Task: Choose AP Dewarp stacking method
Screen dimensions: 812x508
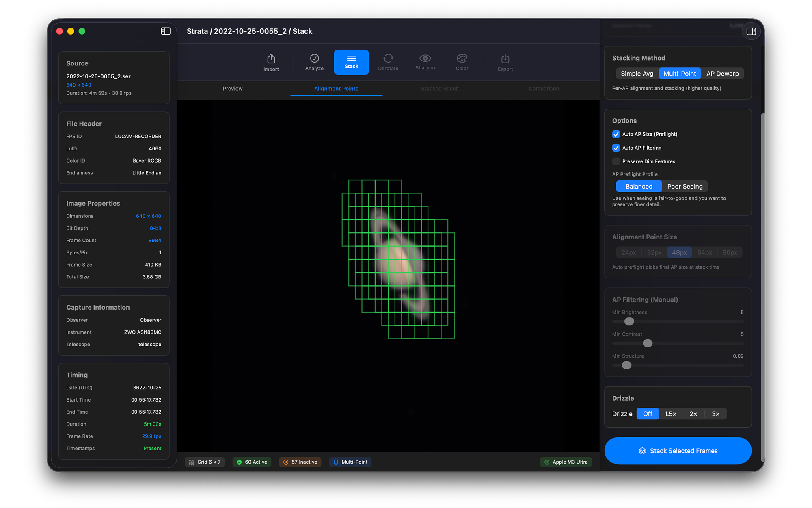Action: (722, 74)
